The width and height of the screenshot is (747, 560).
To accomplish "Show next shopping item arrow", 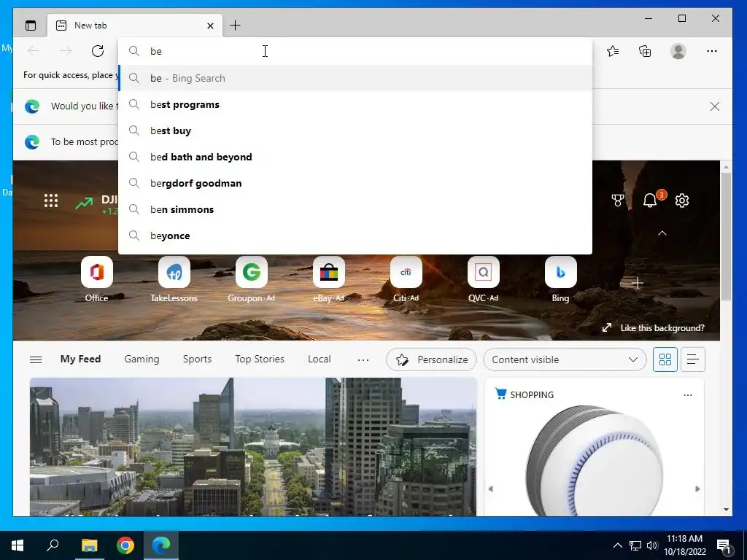I will pyautogui.click(x=697, y=489).
